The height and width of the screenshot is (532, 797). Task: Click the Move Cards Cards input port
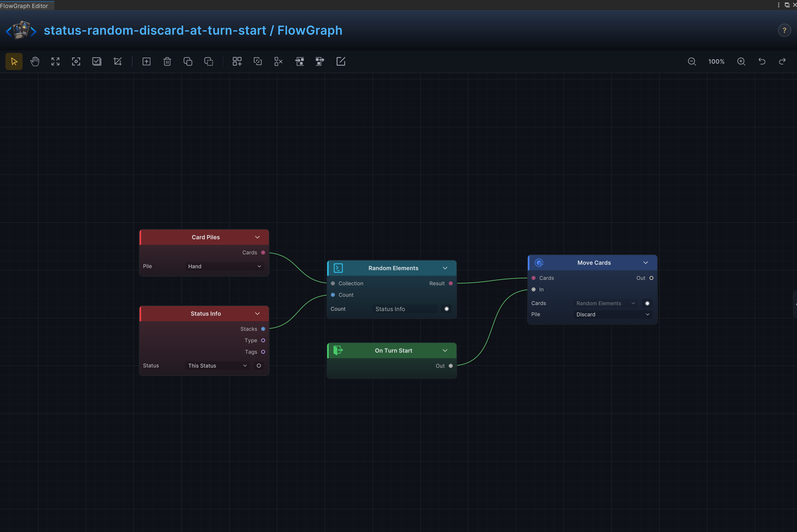pos(534,278)
